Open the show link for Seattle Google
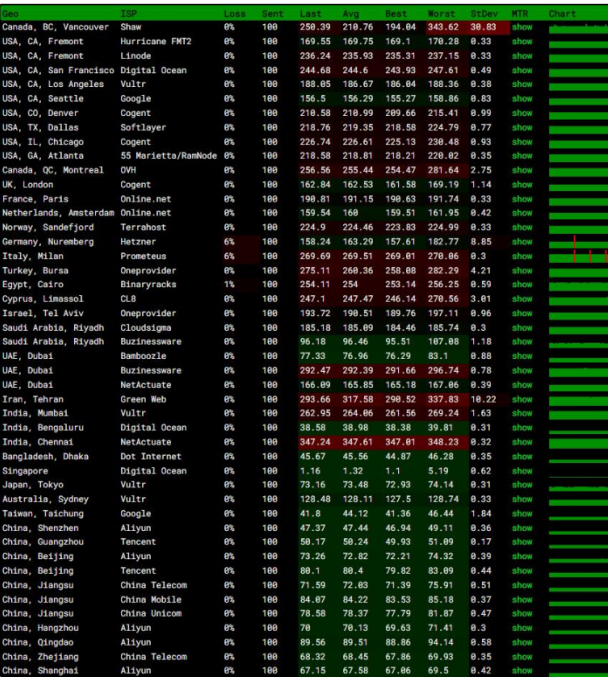The width and height of the screenshot is (611, 687). coord(522,99)
